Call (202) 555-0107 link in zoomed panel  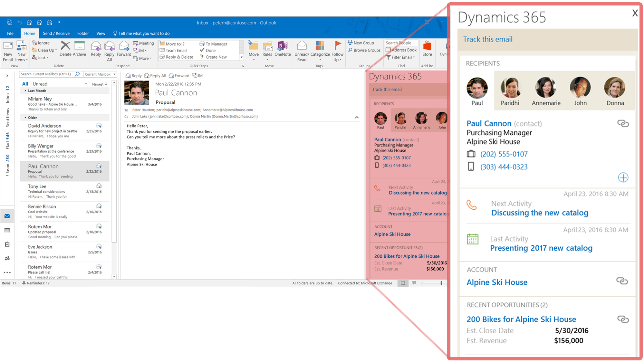[504, 154]
